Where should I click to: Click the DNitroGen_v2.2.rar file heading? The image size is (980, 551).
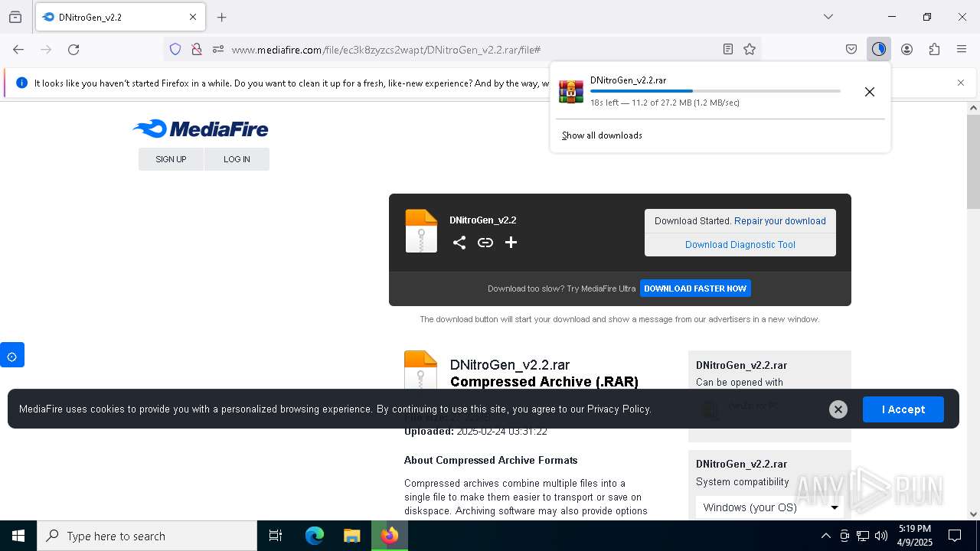pos(510,365)
